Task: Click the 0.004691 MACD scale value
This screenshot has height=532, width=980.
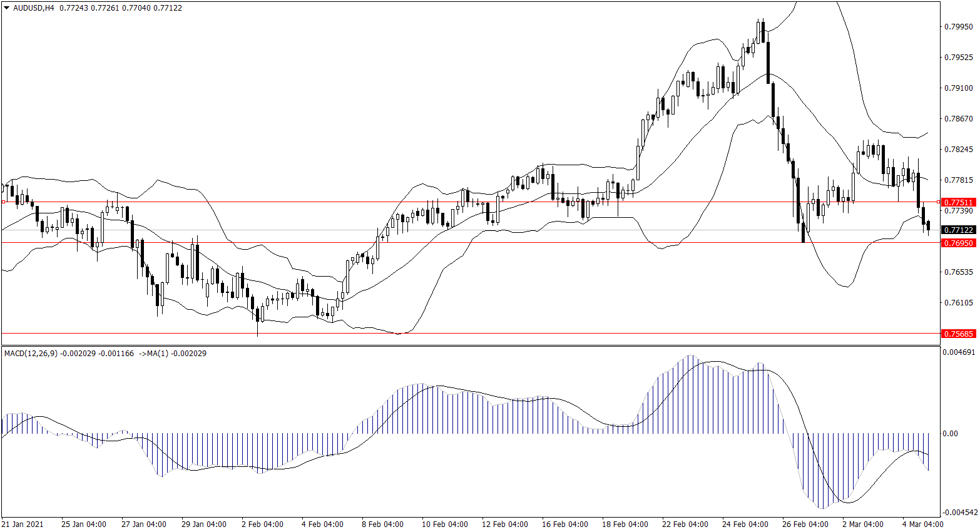Action: tap(959, 352)
